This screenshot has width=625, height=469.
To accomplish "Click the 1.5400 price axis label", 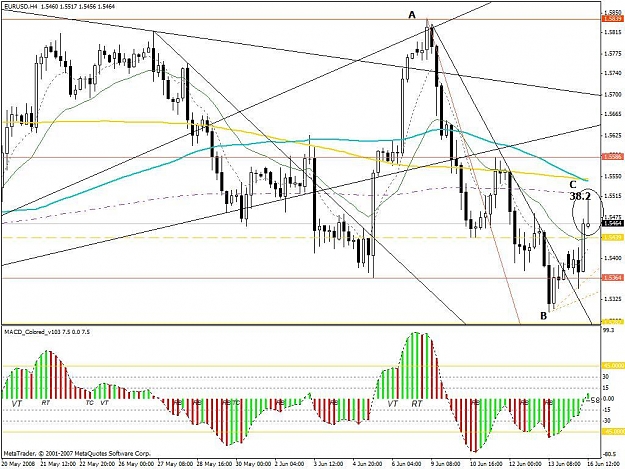I will [x=613, y=258].
